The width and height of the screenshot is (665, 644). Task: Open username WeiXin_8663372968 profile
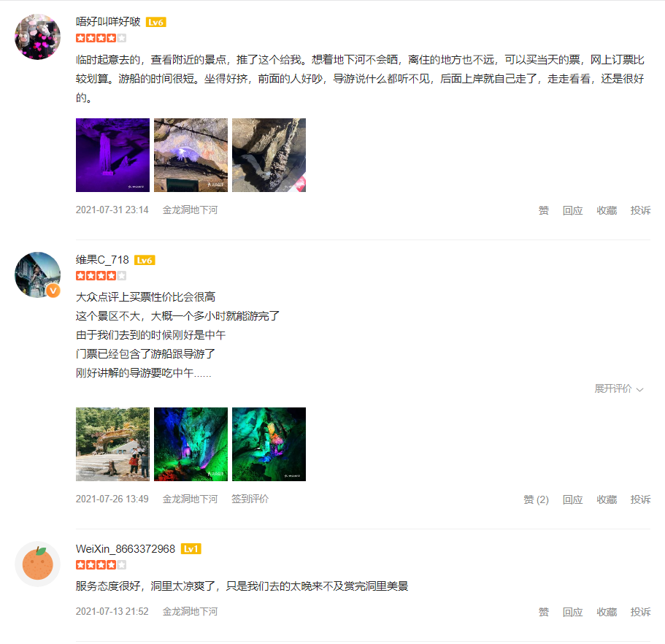coord(126,549)
